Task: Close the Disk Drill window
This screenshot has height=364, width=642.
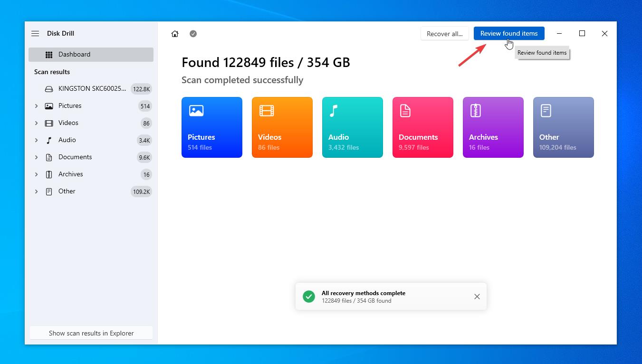Action: (604, 33)
